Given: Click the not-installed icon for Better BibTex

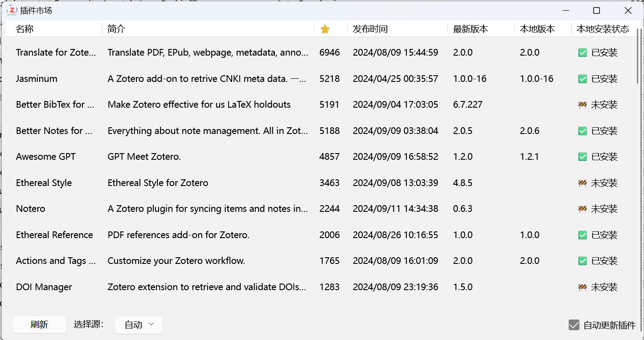Looking at the screenshot, I should click(x=582, y=105).
